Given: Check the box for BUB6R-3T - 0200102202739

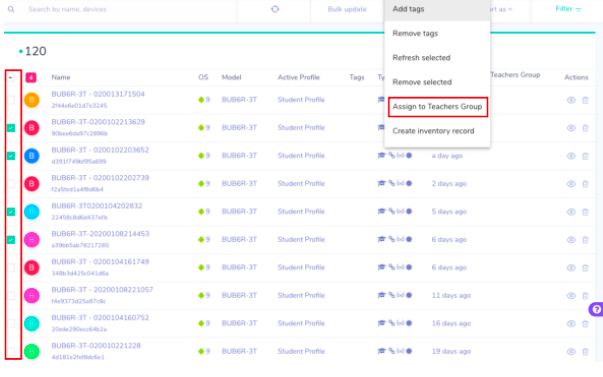Looking at the screenshot, I should 11,184.
